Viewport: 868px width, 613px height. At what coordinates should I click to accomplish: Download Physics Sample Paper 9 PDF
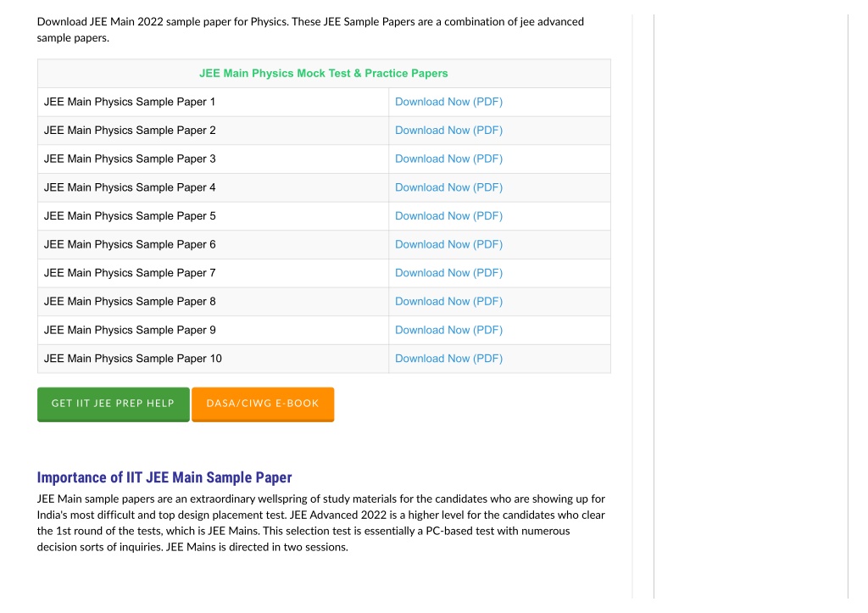pyautogui.click(x=448, y=330)
